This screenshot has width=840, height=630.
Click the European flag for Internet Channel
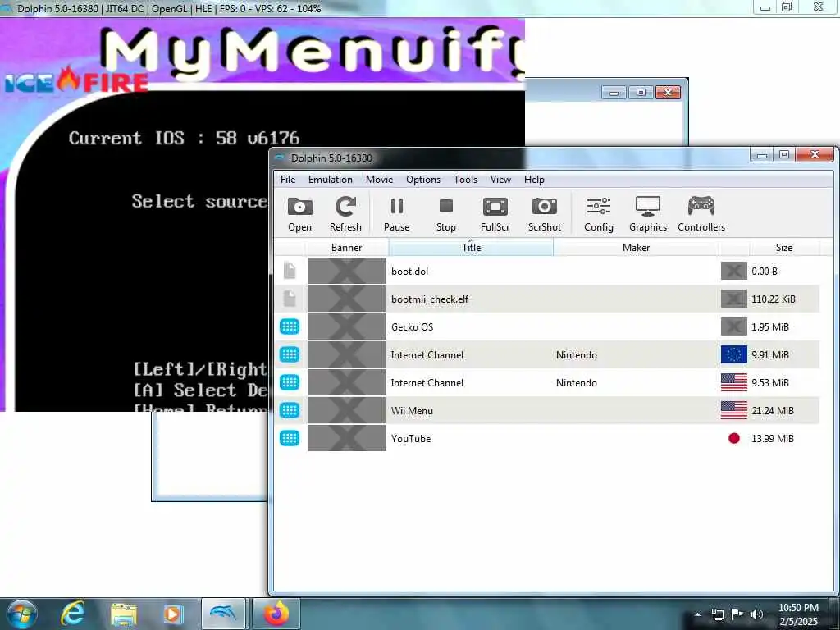[x=734, y=354]
